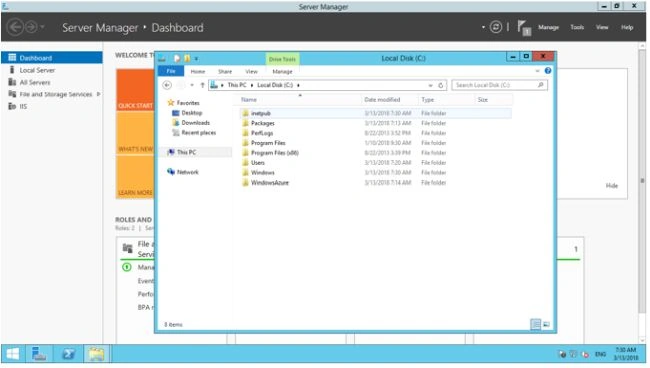
Task: Select File and Storage Services
Action: click(x=56, y=94)
